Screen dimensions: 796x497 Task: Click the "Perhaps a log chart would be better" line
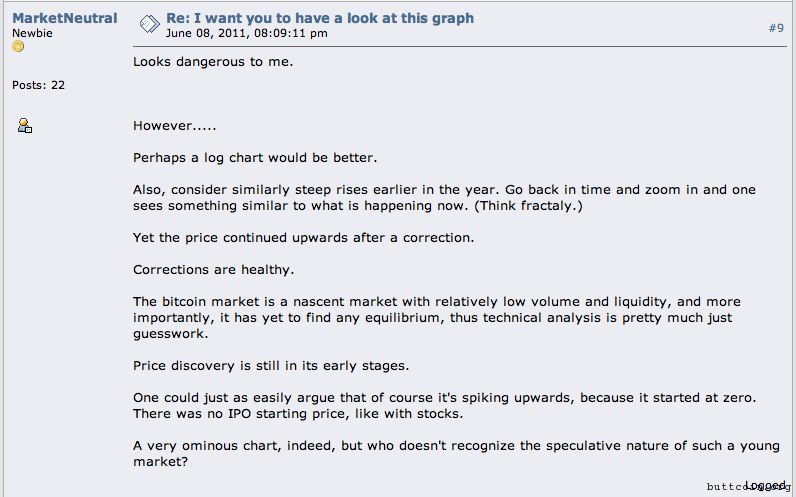coord(255,158)
